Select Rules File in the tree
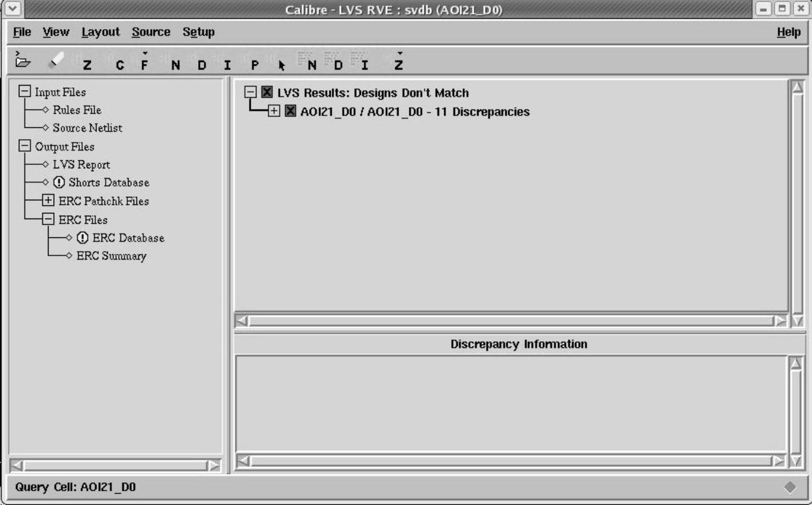The image size is (812, 505). point(77,110)
